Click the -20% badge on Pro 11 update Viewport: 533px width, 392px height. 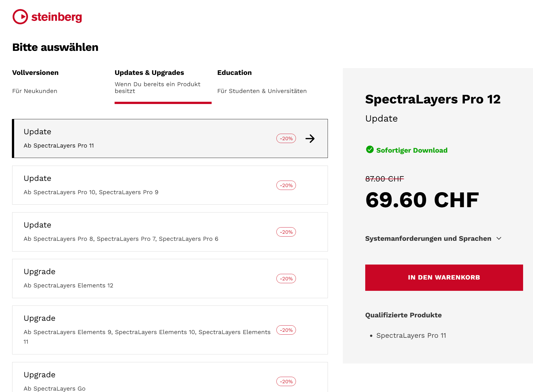click(x=286, y=138)
